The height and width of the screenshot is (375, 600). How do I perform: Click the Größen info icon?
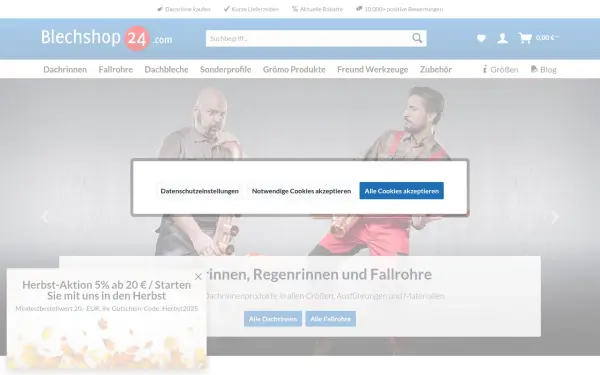485,69
